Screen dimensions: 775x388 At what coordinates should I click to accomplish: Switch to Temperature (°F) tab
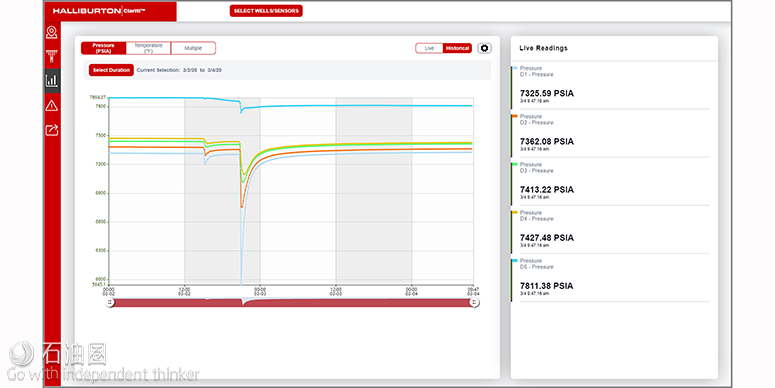point(148,48)
